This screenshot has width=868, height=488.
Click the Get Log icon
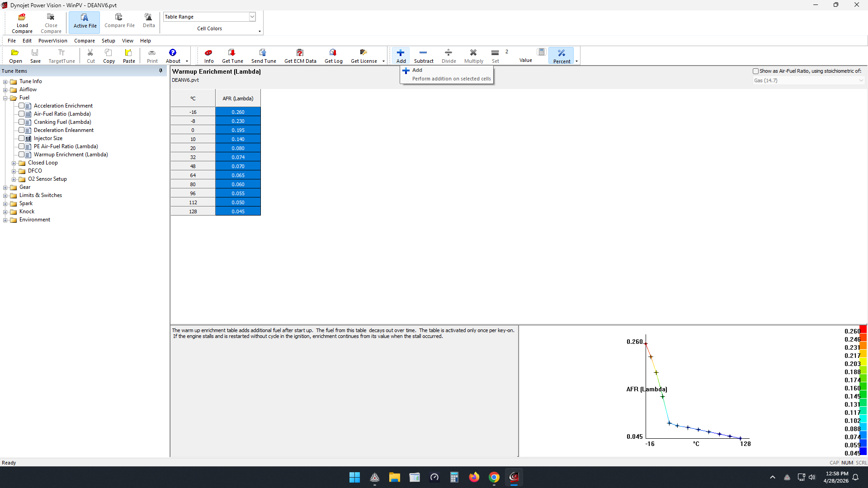tap(333, 53)
